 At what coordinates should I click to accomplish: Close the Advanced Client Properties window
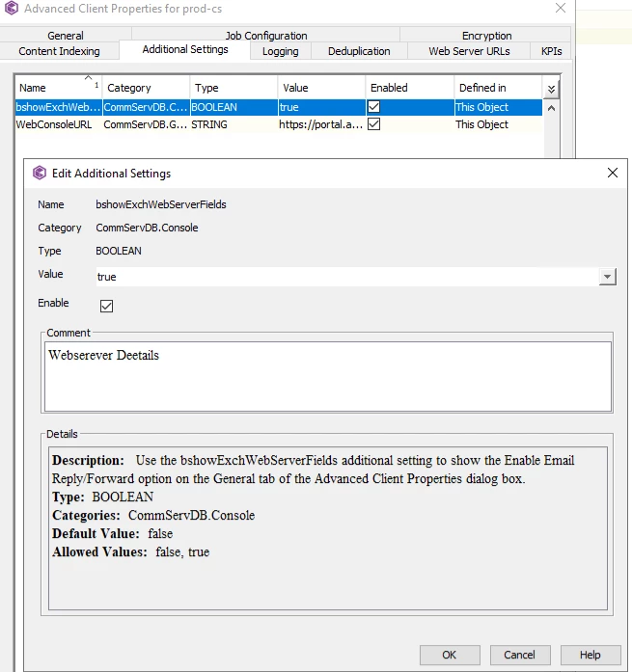[561, 8]
